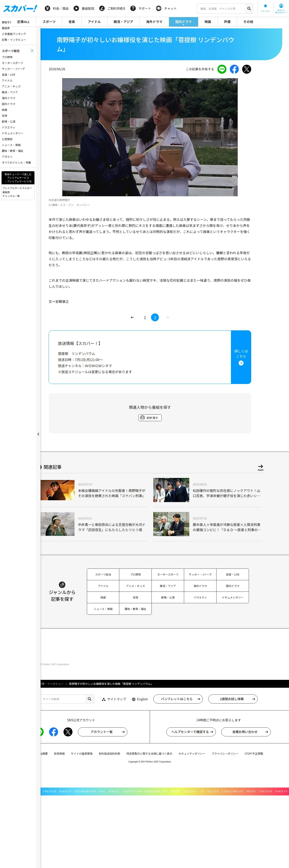This screenshot has height=868, width=289.
Task: Open チャット chat icon
Action: click(159, 8)
